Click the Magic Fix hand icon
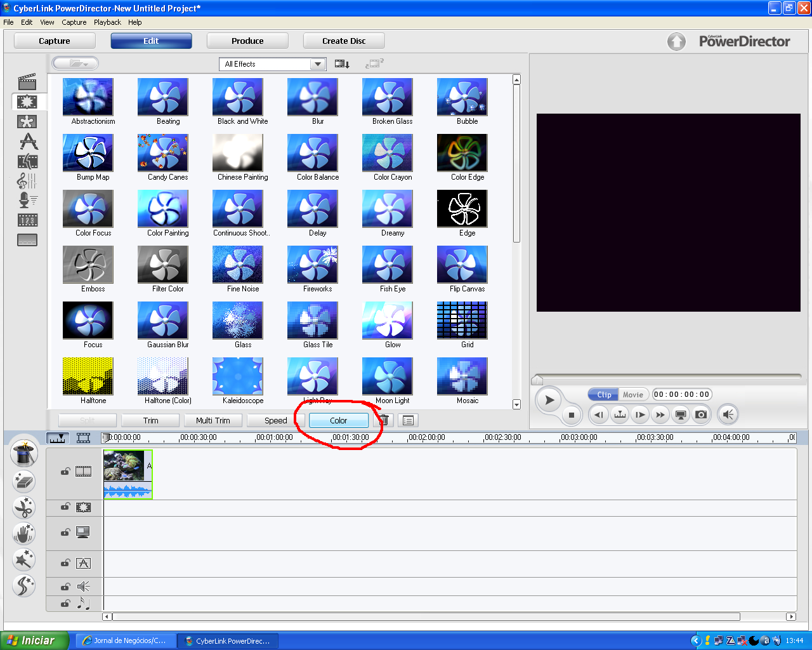Screen dimensions: 812x650 click(x=23, y=534)
